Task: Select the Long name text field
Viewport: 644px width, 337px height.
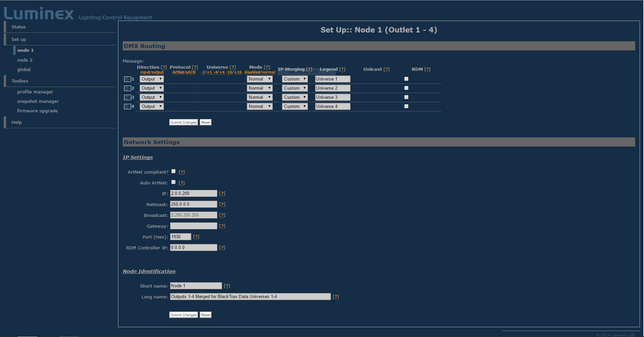Action: [x=250, y=297]
